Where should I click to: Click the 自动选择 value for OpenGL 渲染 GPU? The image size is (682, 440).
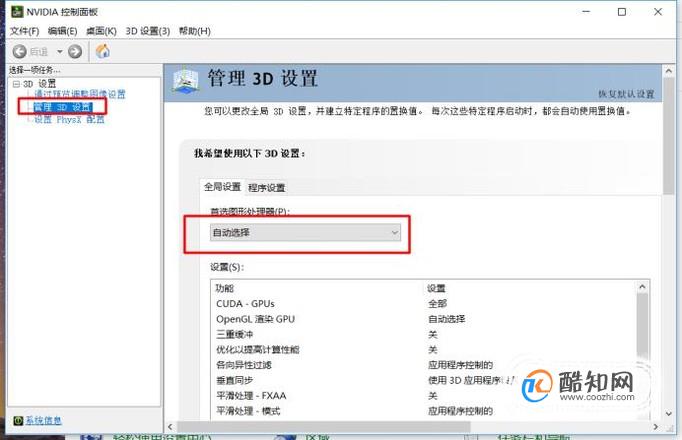coord(446,319)
